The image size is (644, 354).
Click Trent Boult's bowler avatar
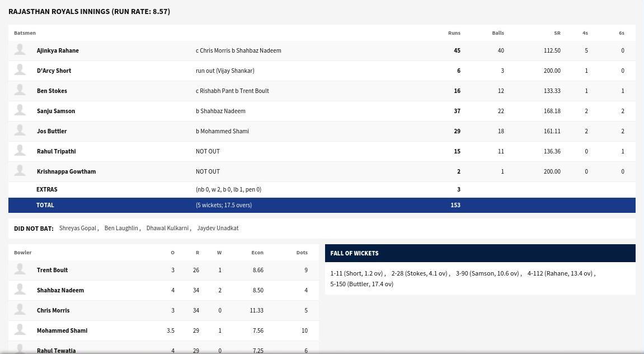[20, 269]
